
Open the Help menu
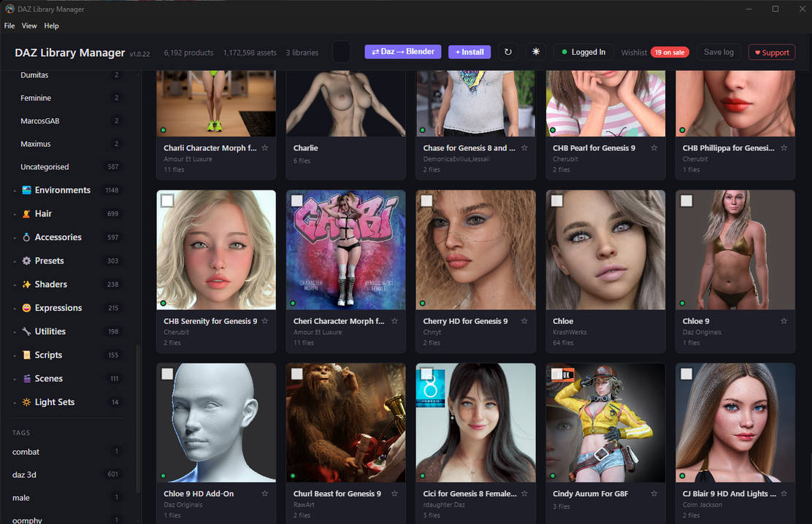click(x=51, y=26)
